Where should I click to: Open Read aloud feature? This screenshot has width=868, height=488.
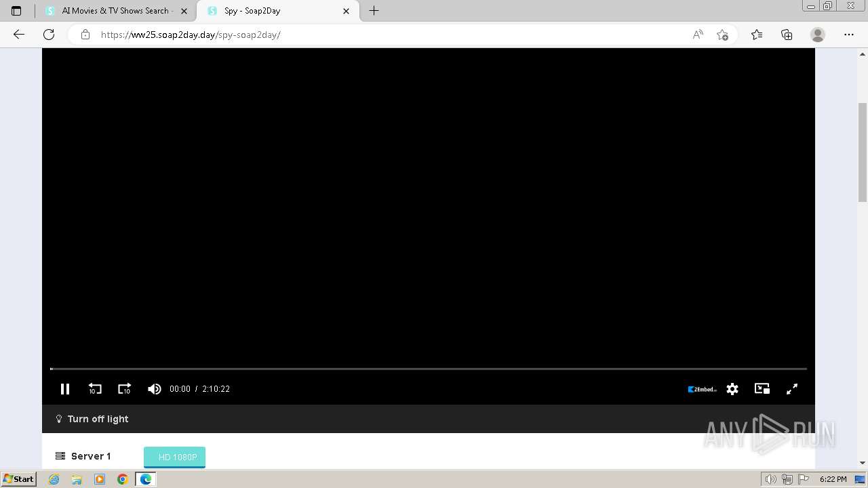tap(698, 35)
